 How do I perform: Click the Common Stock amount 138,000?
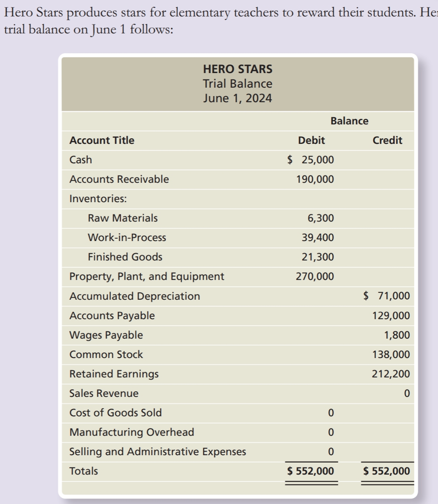393,354
